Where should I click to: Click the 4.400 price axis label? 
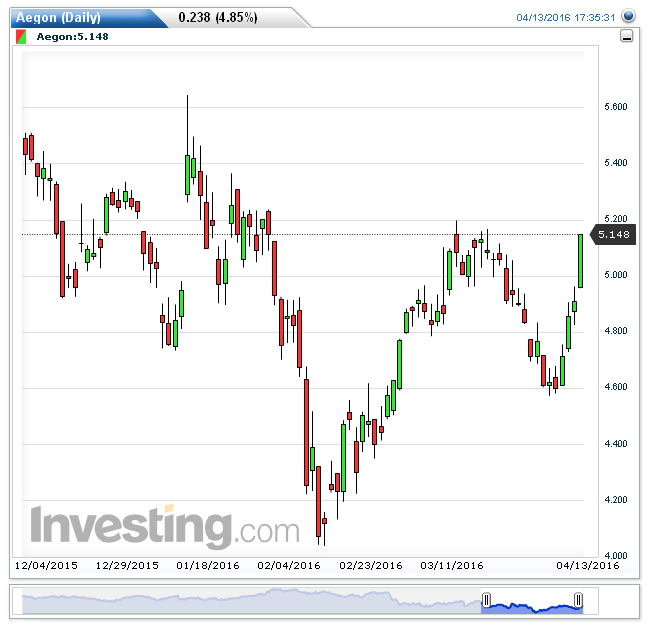click(x=616, y=444)
